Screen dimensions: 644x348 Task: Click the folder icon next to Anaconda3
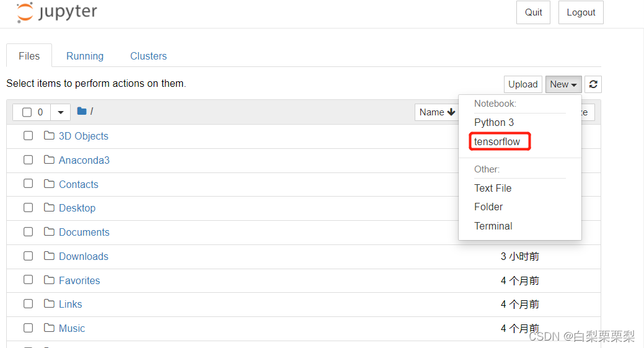coord(50,160)
